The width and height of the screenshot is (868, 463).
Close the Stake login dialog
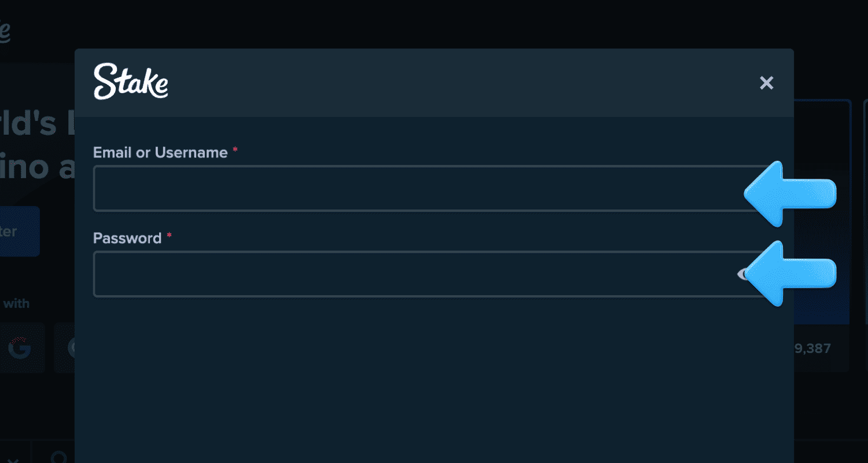point(766,83)
